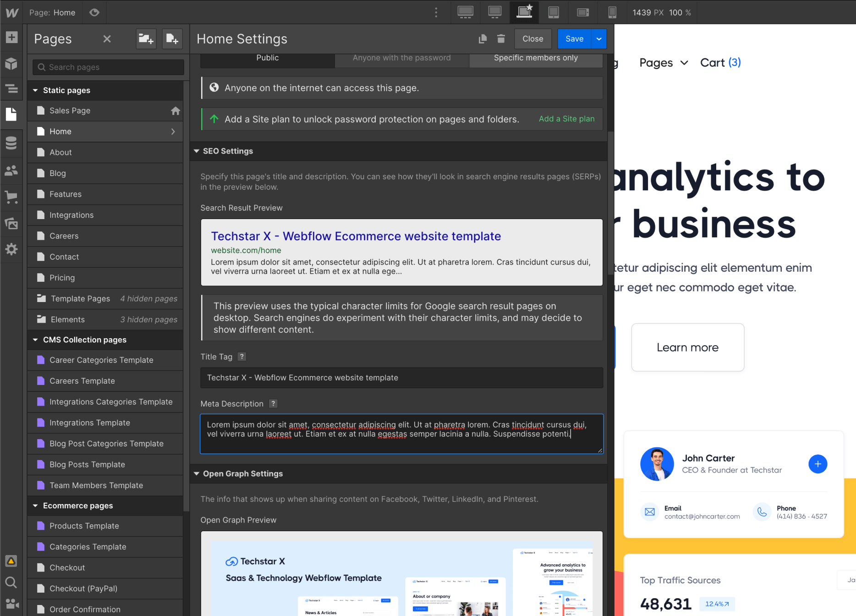Open the Save button dropdown arrow
The width and height of the screenshot is (856, 616).
point(598,38)
